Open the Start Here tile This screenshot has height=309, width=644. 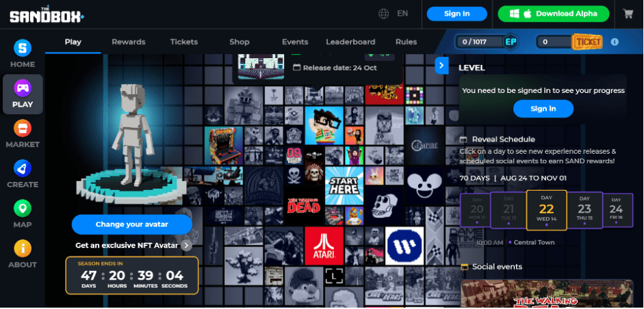pyautogui.click(x=344, y=185)
